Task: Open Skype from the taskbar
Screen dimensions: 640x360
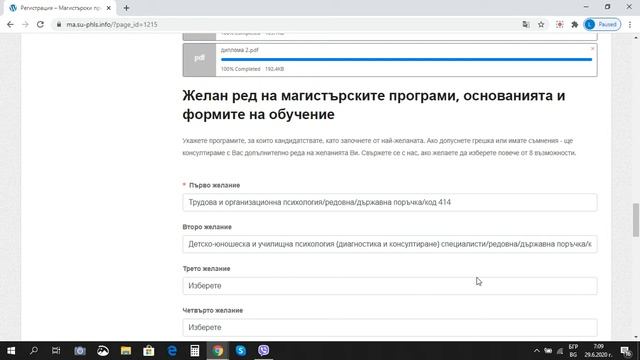Action: click(241, 351)
